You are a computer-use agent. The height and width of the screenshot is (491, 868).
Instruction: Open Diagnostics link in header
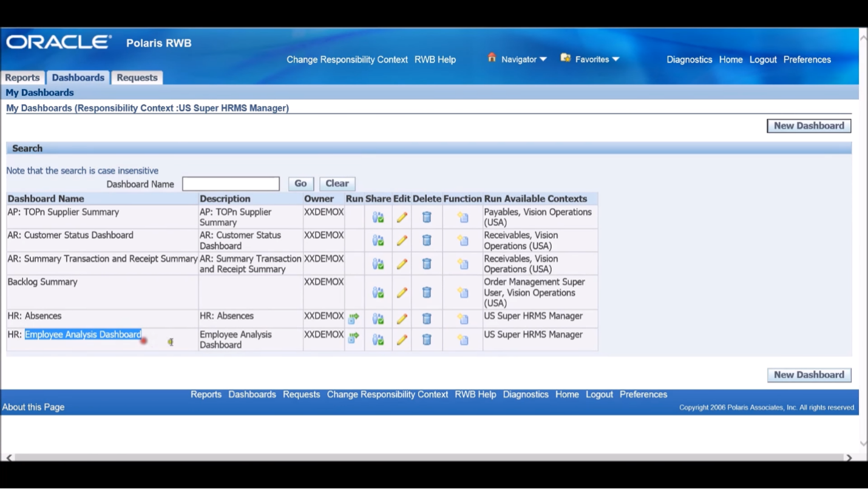click(x=690, y=59)
